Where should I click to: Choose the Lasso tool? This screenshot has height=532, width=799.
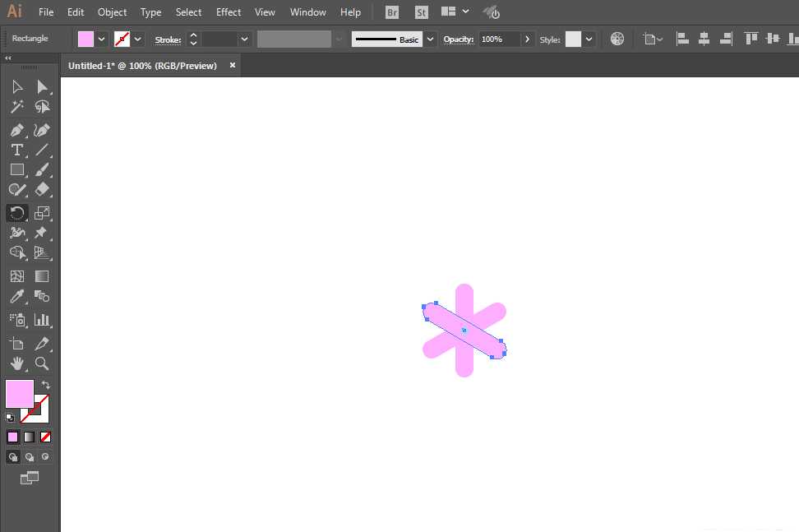coord(42,107)
